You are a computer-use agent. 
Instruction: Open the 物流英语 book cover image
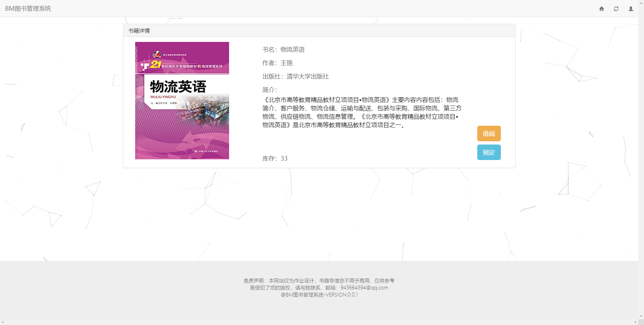click(x=182, y=101)
